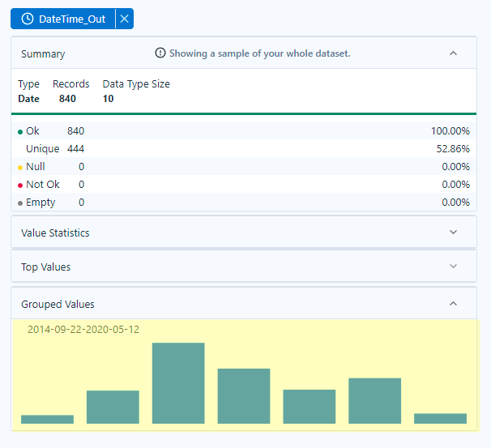Collapse the Summary section using its chevron

453,53
